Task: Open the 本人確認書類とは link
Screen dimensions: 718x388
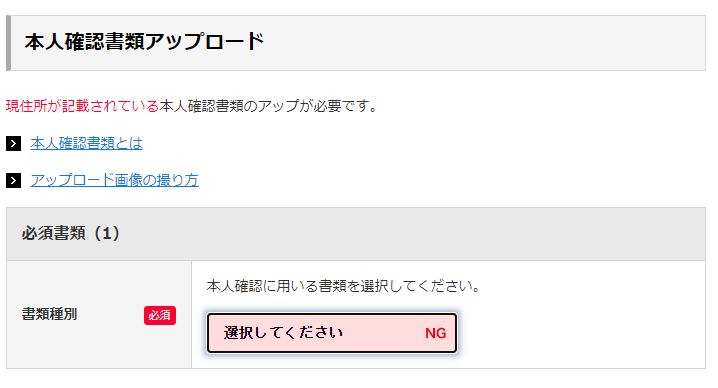Action: click(87, 143)
